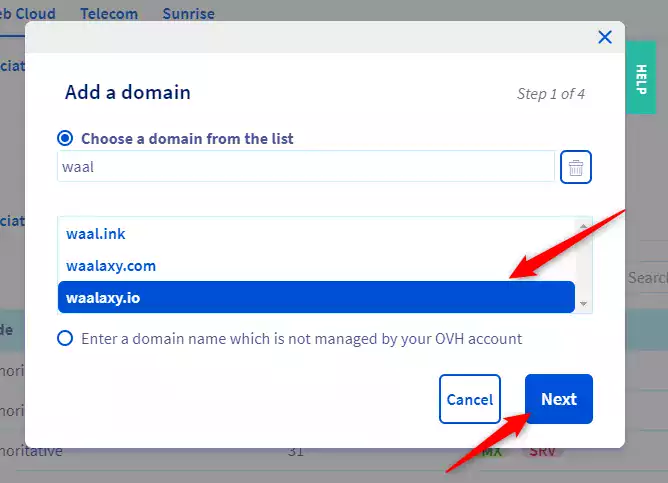Select Choose a domain from the list
Viewport: 668px width, 483px height.
(65, 138)
